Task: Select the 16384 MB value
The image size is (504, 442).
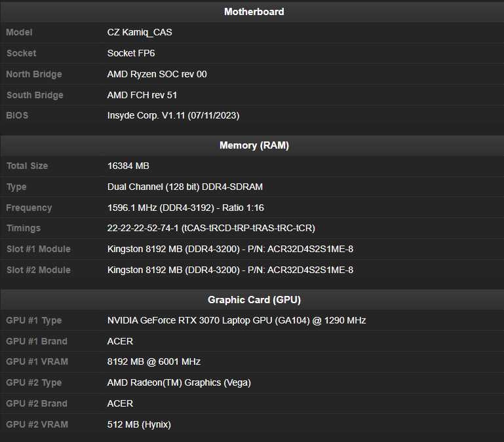Action: point(128,166)
